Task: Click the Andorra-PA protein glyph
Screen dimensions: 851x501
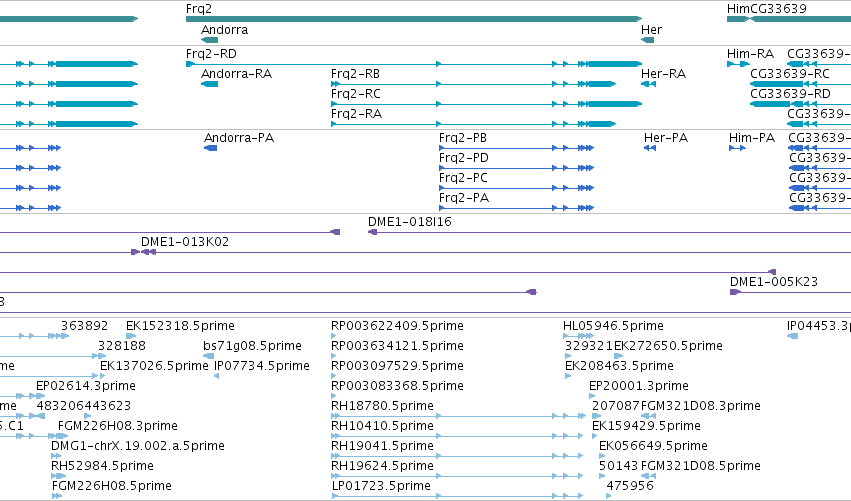Action: click(x=211, y=148)
